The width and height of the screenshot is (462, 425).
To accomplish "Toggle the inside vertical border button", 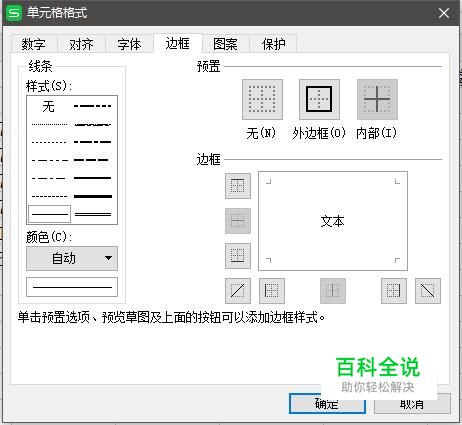I will point(333,291).
